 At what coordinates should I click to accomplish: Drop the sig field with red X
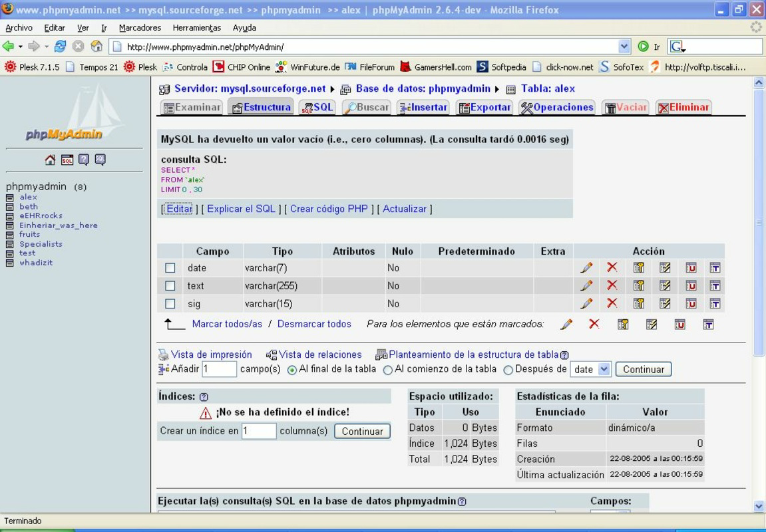612,303
